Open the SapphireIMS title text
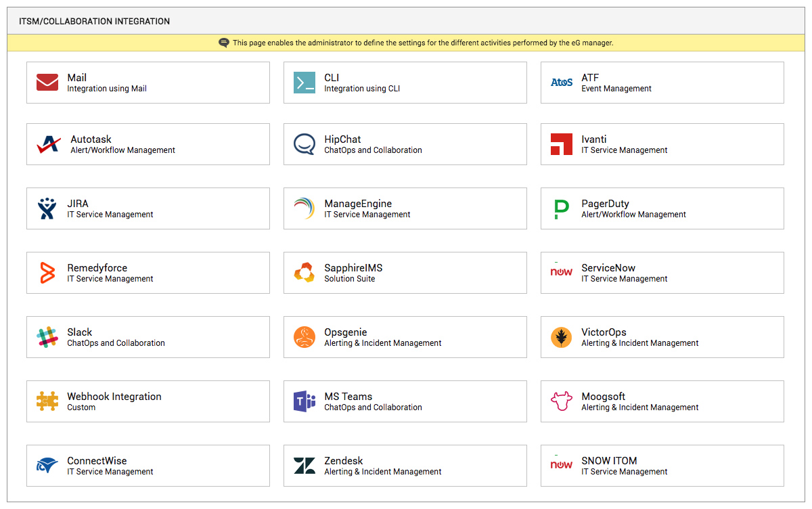Screen dimensions: 812x509 (x=353, y=268)
